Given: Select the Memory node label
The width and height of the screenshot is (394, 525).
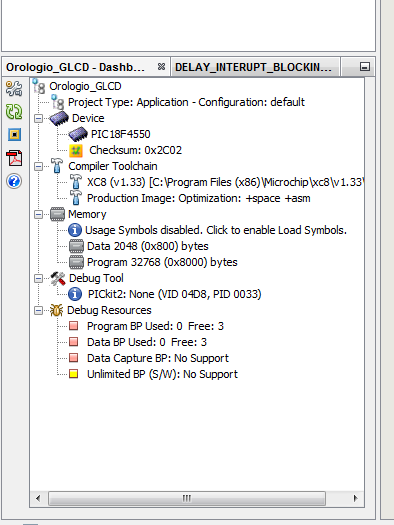Looking at the screenshot, I should (87, 214).
